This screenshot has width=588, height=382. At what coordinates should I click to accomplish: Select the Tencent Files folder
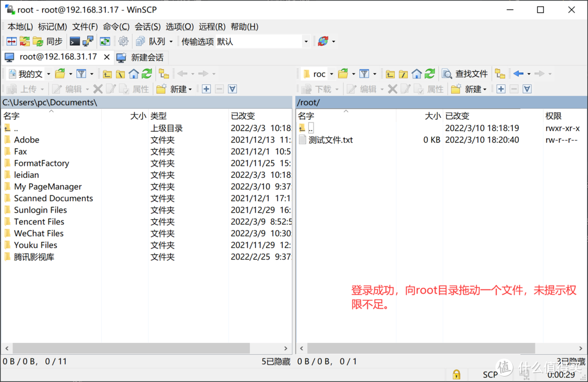click(34, 221)
